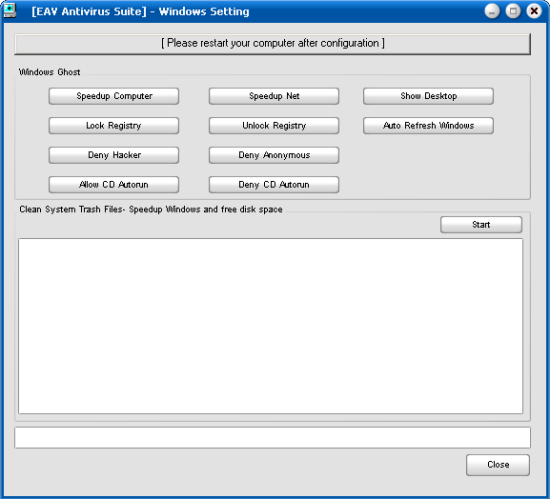Activate the Deny Anonymous option
The width and height of the screenshot is (550, 499).
(274, 155)
